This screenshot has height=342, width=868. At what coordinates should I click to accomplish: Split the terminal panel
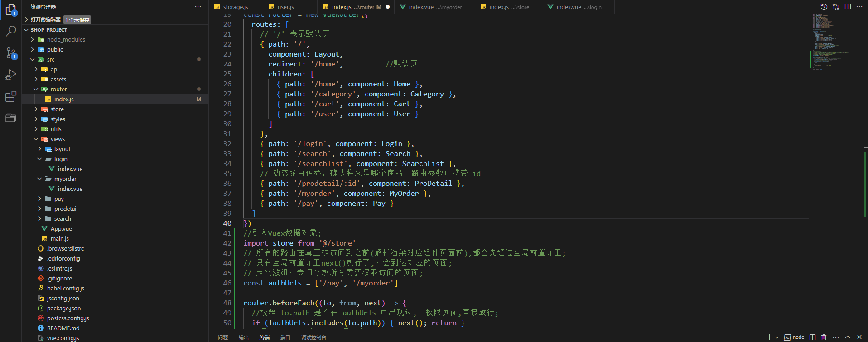coord(813,337)
